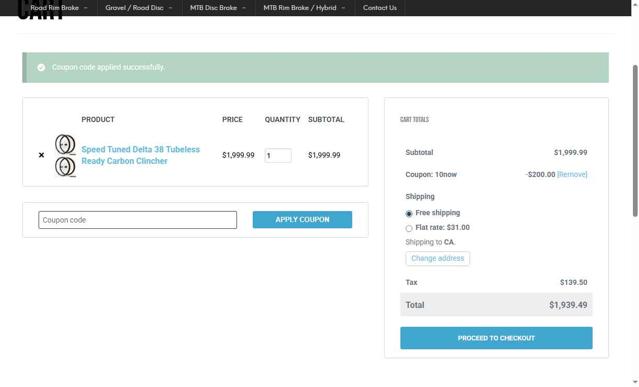This screenshot has width=639, height=387.
Task: Click the page vertical scrollbar
Action: pos(635,141)
